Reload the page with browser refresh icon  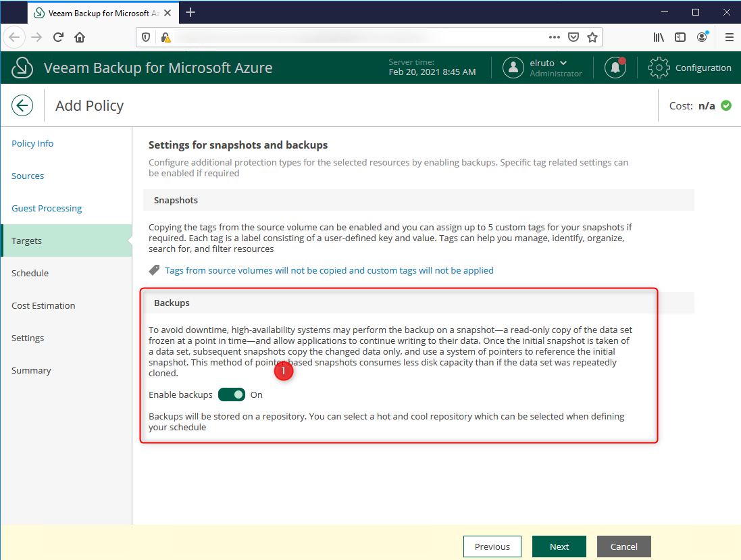(59, 37)
